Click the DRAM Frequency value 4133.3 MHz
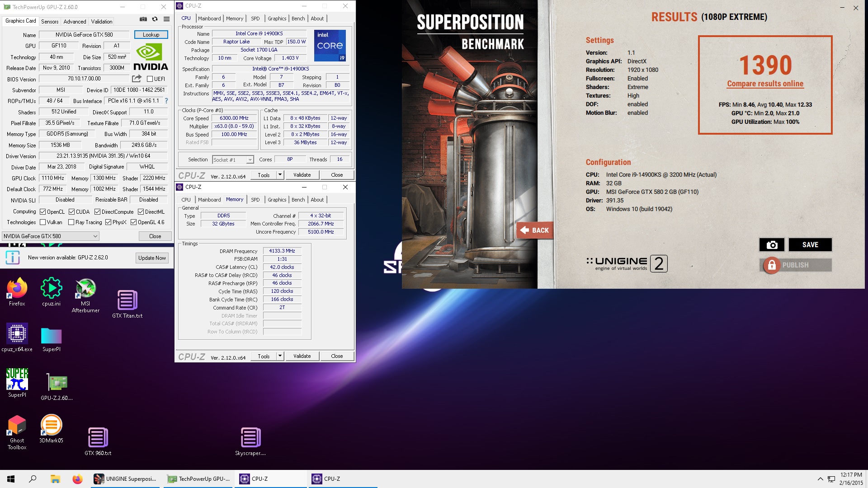The image size is (868, 488). coord(282,251)
